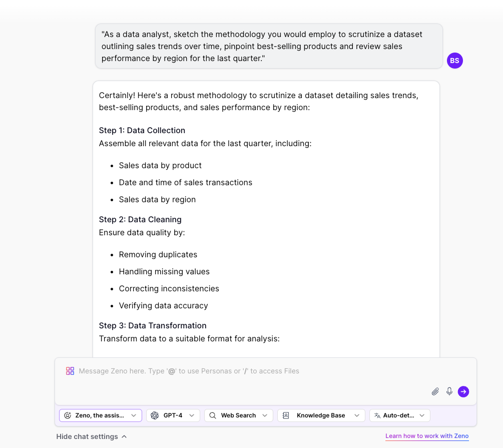
Task: Click the Knowledge Base badge icon
Action: click(285, 415)
